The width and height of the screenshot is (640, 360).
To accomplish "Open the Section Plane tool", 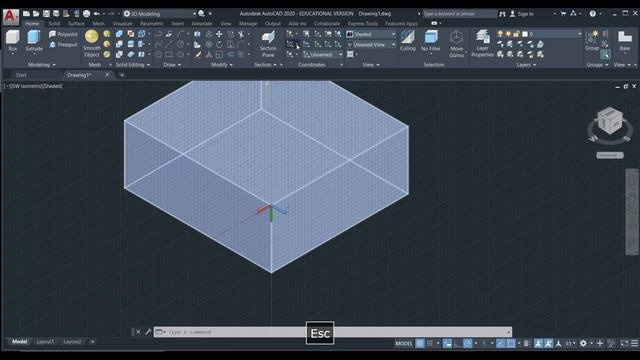I will tap(268, 44).
